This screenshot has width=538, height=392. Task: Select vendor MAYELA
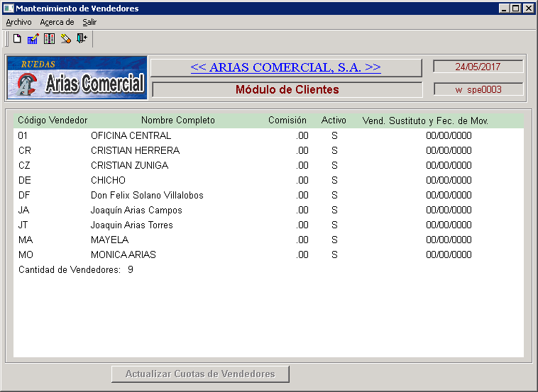pos(269,240)
